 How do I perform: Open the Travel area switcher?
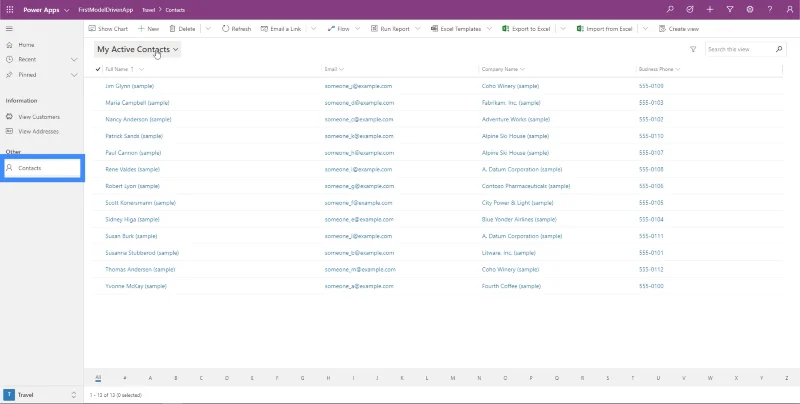pyautogui.click(x=41, y=395)
